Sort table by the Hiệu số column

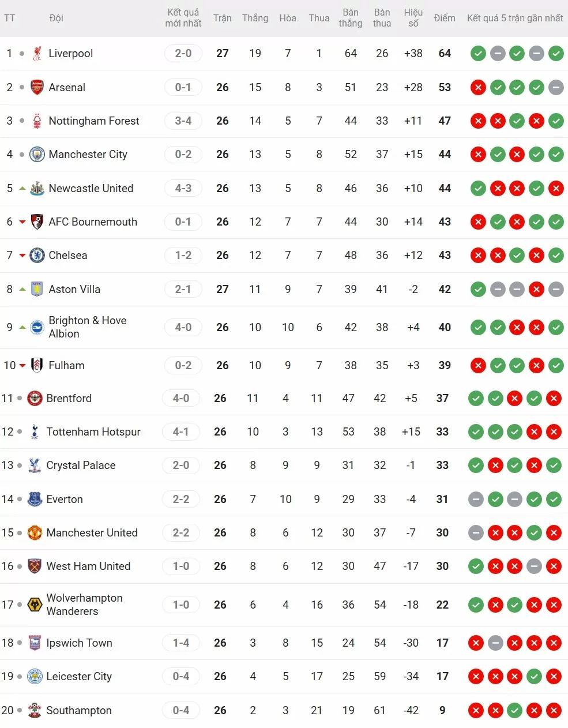[x=413, y=18]
